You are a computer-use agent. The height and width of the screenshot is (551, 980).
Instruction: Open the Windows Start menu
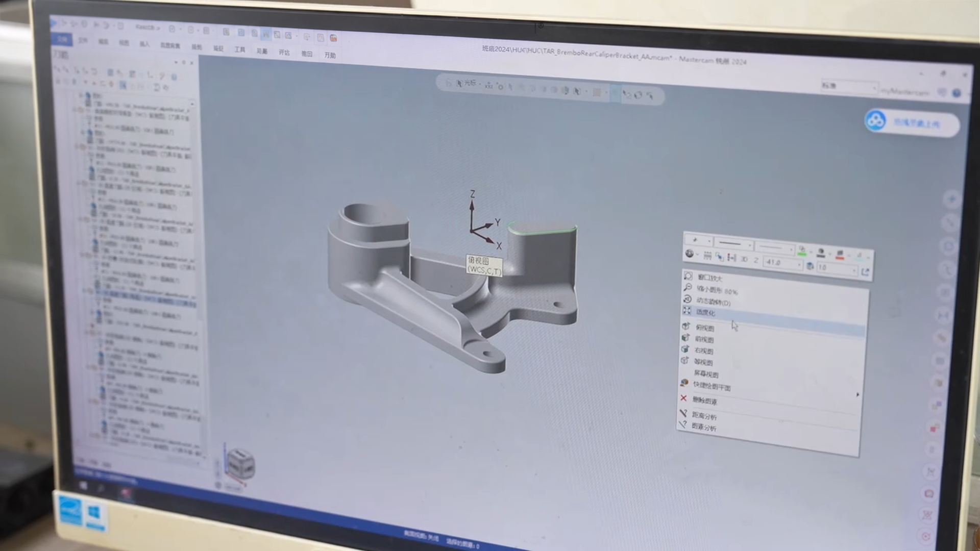pyautogui.click(x=83, y=485)
